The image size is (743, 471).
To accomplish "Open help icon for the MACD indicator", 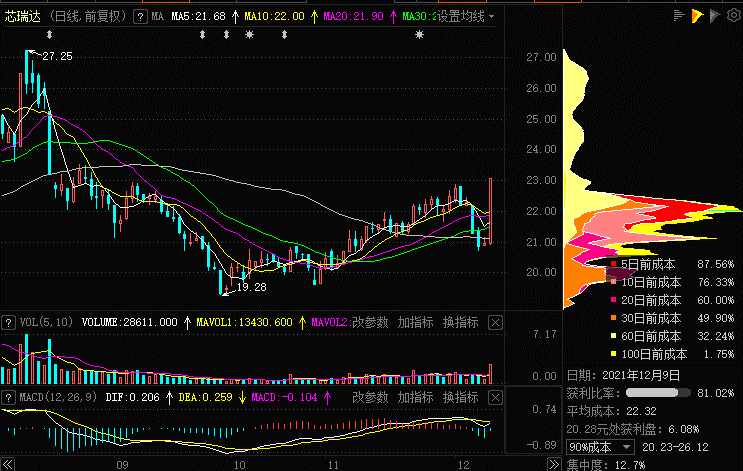I will [9, 397].
